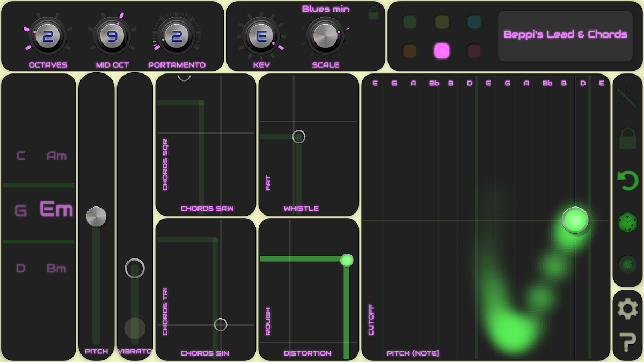Open the Beppi's Lead & Chords preset name
The image size is (644, 362).
point(565,35)
